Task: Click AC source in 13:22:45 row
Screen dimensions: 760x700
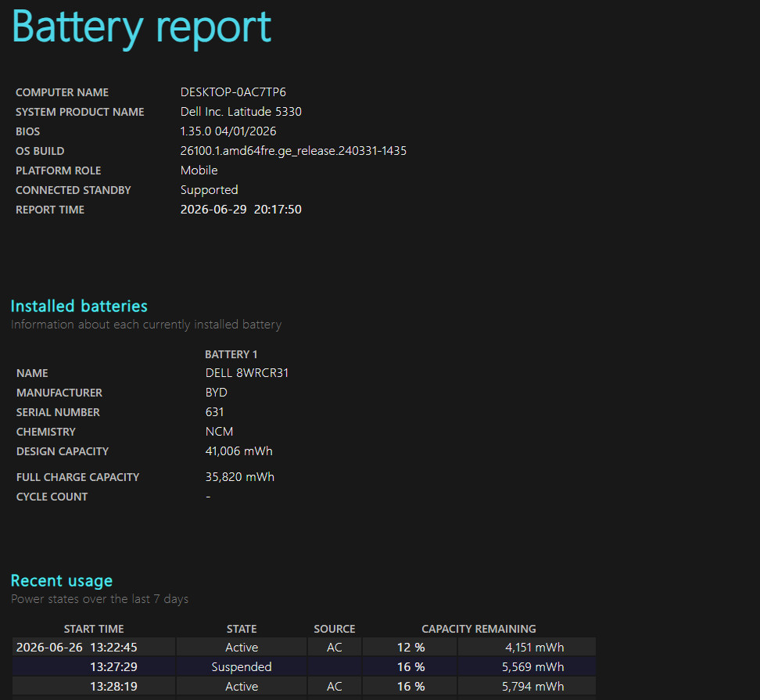Action: pyautogui.click(x=335, y=647)
